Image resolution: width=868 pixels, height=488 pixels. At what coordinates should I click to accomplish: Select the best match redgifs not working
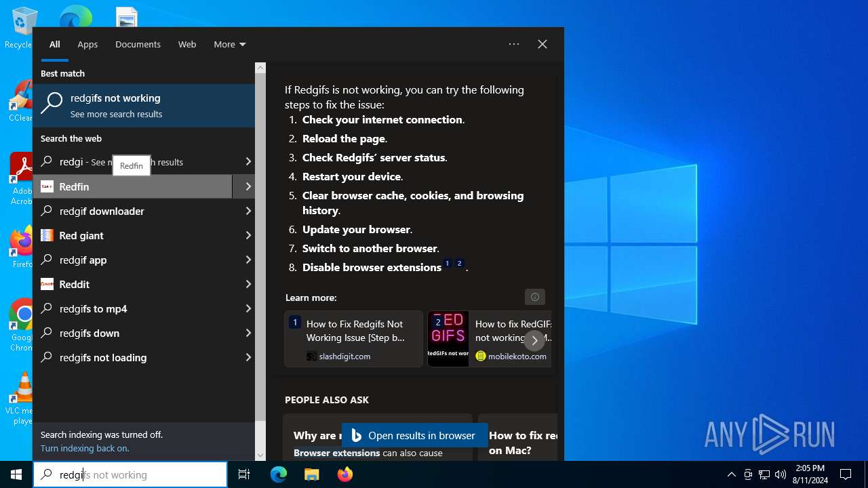pos(144,106)
